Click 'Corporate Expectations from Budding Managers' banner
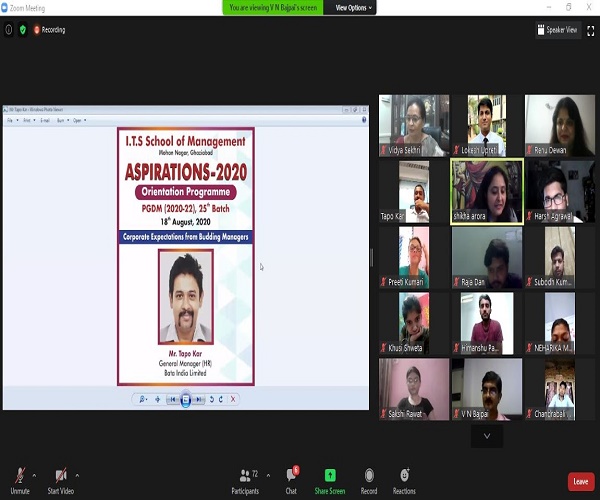600x500 pixels. pyautogui.click(x=186, y=237)
